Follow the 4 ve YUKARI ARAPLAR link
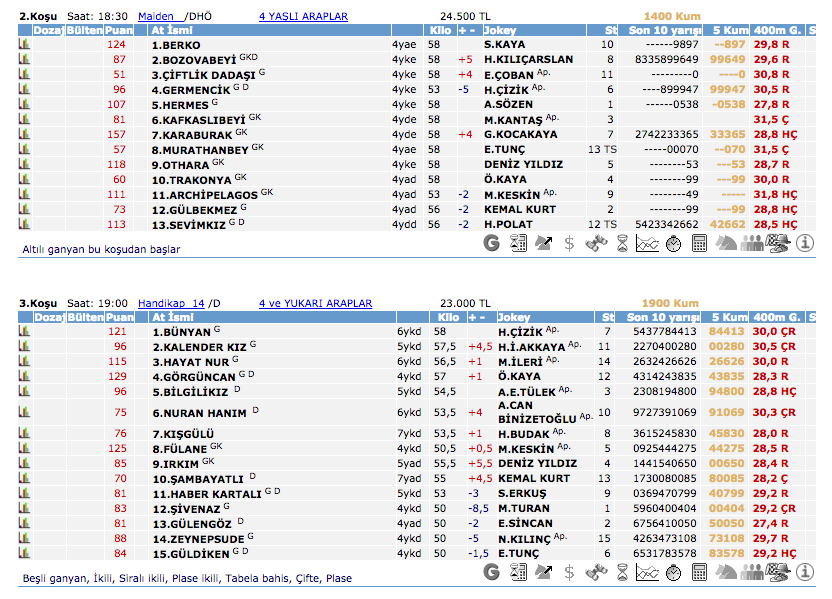 (x=315, y=303)
